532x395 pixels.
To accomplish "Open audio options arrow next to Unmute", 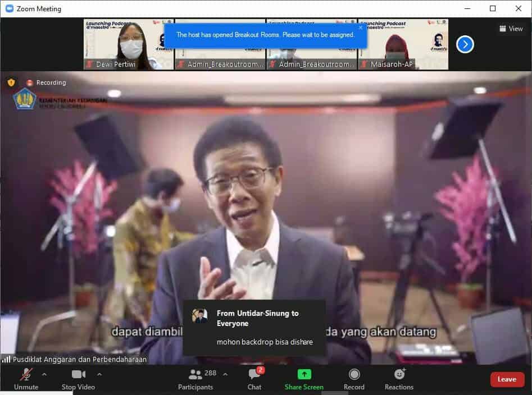I will (44, 375).
